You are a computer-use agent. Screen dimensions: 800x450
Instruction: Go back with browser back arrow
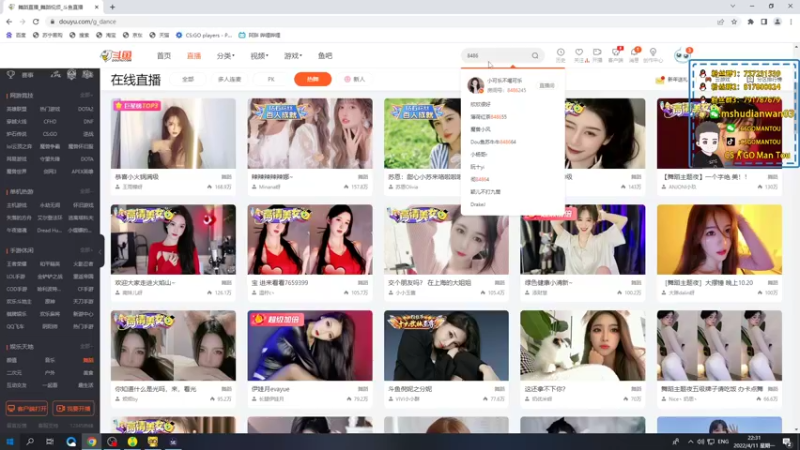(x=9, y=21)
